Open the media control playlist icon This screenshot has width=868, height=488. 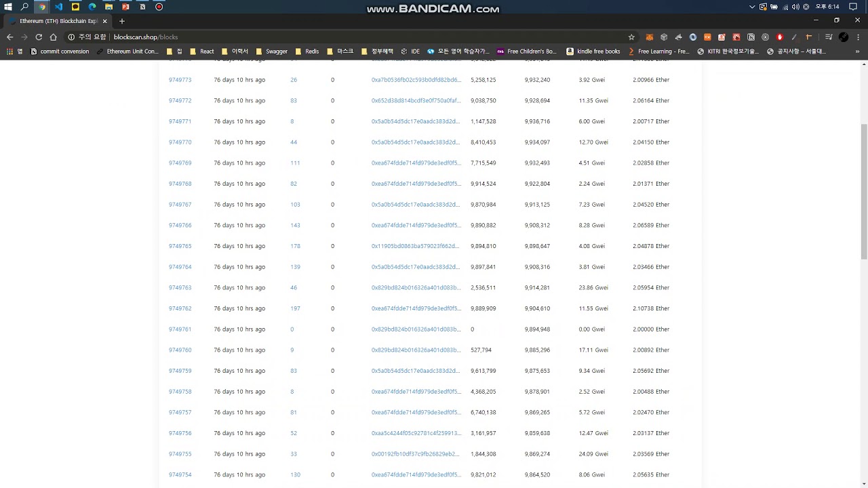pyautogui.click(x=829, y=37)
